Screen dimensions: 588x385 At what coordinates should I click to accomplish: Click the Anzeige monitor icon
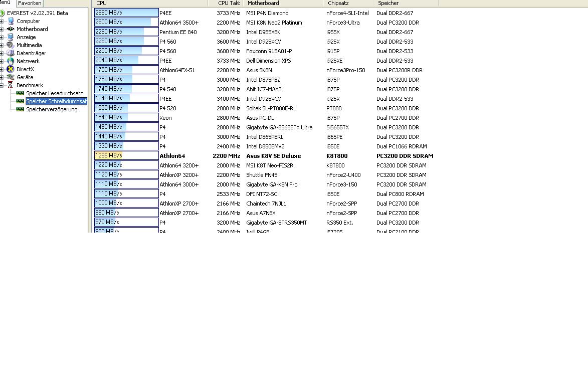click(x=11, y=37)
